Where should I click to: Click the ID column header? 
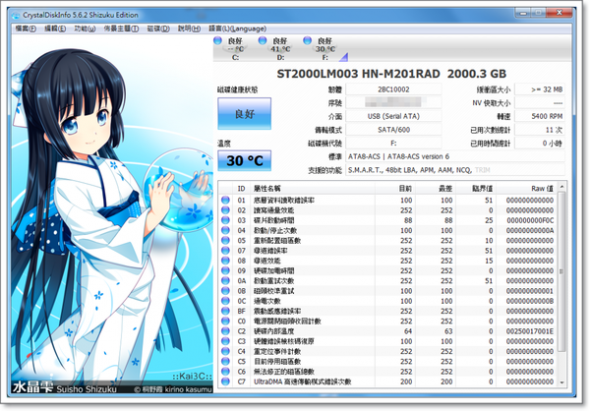tap(241, 188)
